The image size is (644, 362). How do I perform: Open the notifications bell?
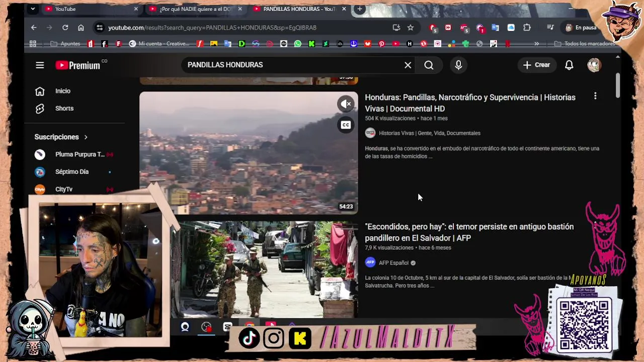tap(569, 65)
